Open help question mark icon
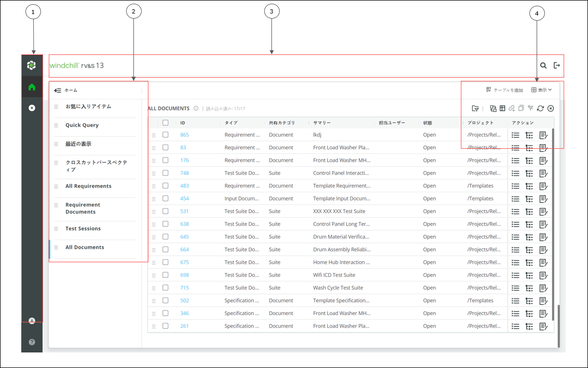This screenshot has width=588, height=368. pyautogui.click(x=32, y=342)
